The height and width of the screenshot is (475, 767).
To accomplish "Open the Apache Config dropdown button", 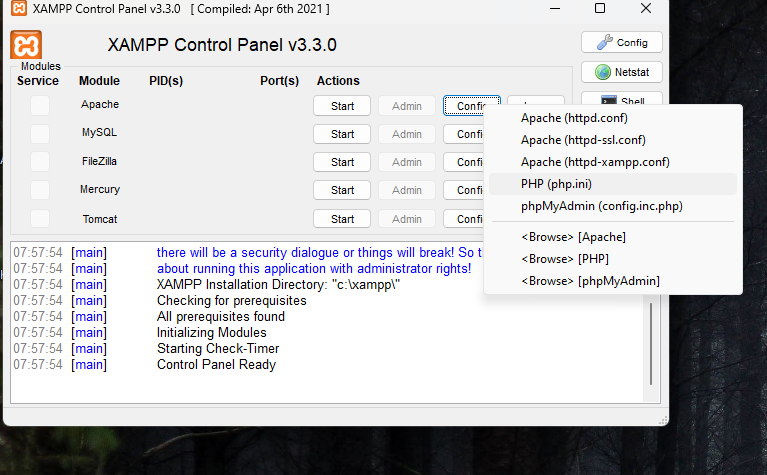I will click(x=472, y=106).
